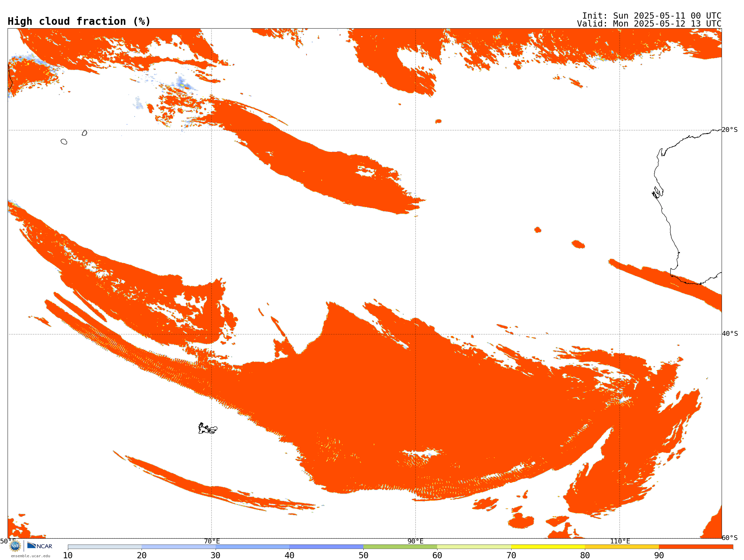Click the colorbar tick label 70
Image resolution: width=744 pixels, height=560 pixels.
tap(511, 556)
